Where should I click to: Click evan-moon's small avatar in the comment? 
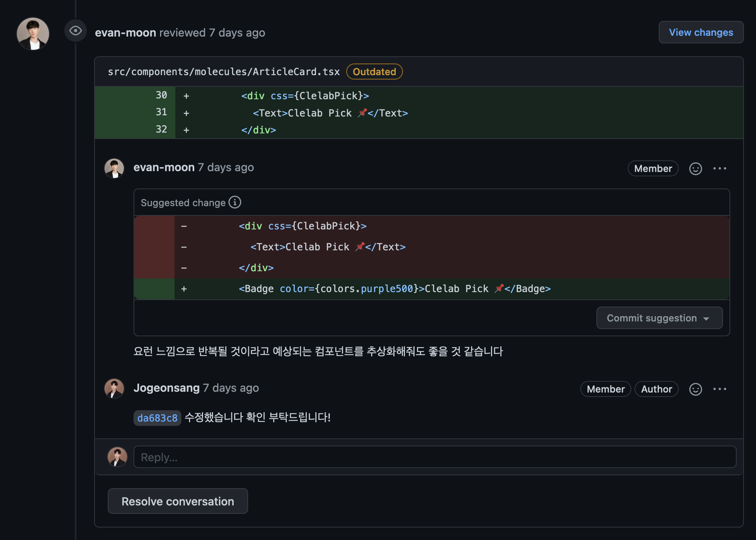point(114,168)
